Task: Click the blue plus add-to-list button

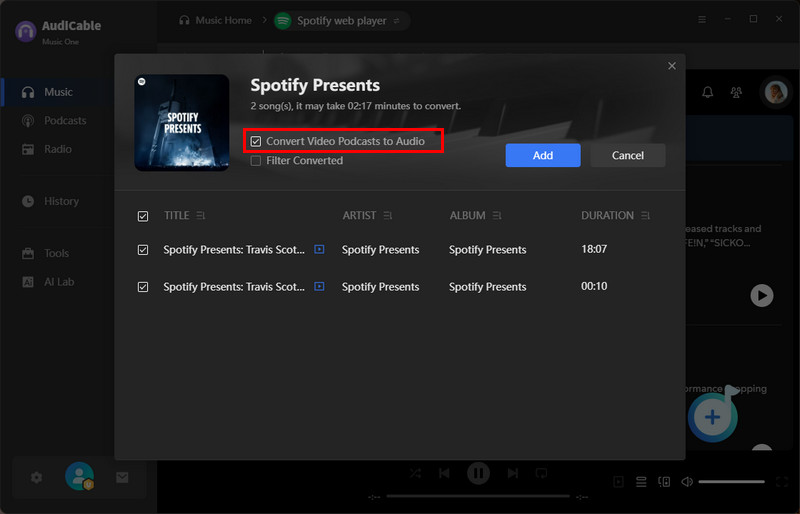Action: click(x=712, y=417)
